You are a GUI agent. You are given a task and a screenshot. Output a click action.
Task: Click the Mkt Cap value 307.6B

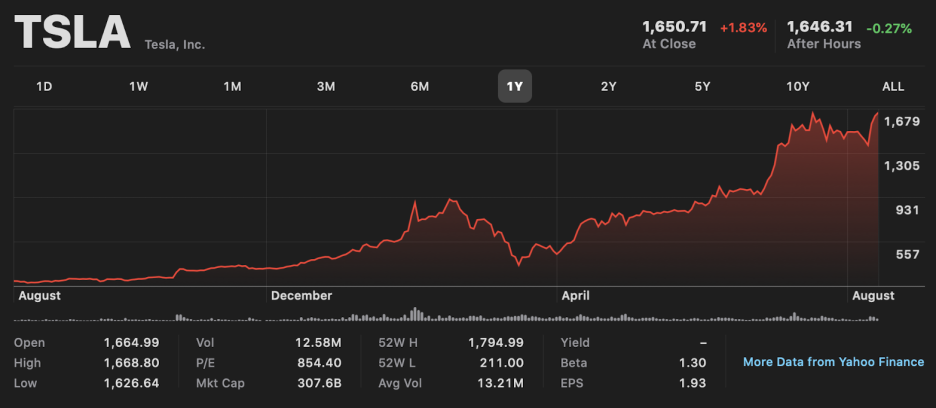click(319, 383)
